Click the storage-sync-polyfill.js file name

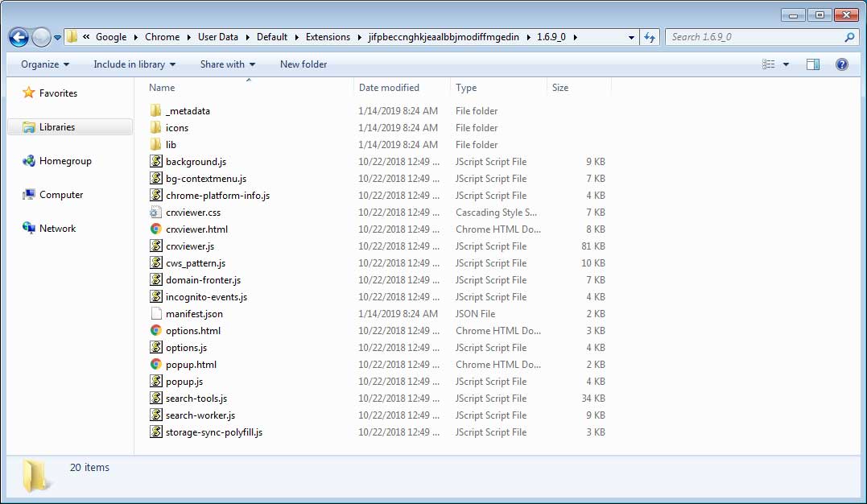(x=214, y=432)
